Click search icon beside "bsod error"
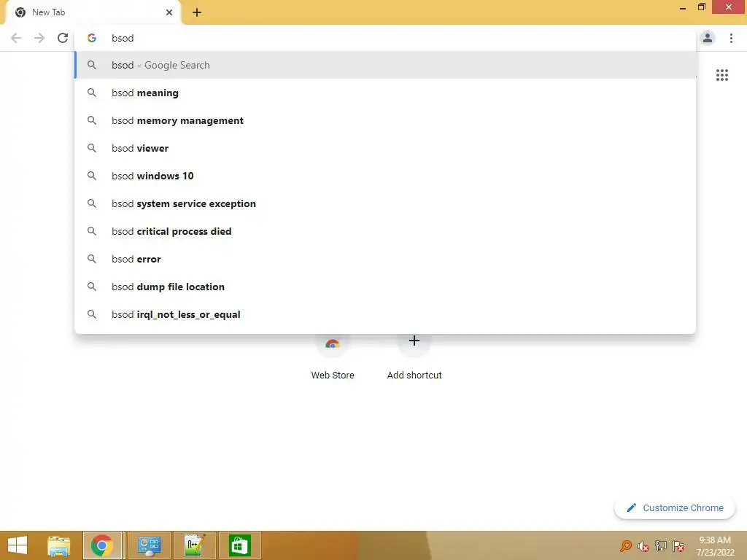The height and width of the screenshot is (560, 747). [92, 259]
